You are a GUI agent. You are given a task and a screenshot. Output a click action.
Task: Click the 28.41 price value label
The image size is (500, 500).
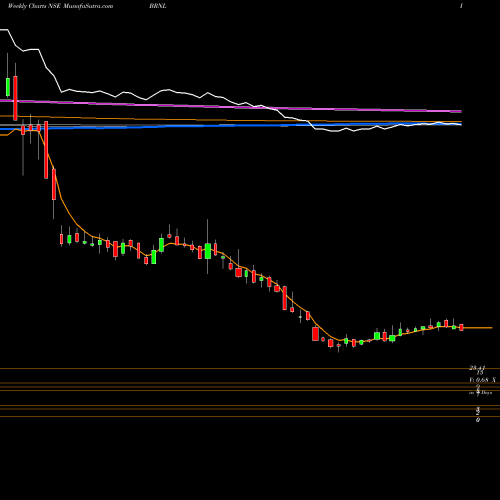point(477,368)
